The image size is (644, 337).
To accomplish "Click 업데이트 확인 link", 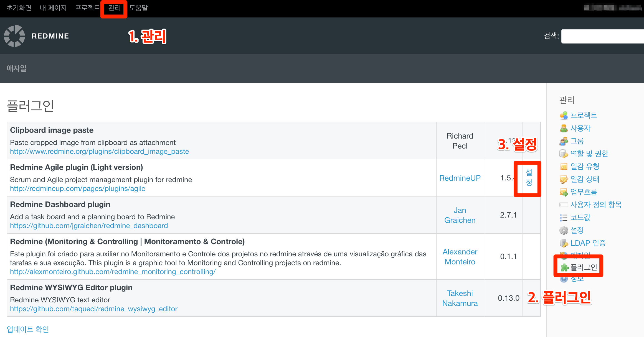I will [x=28, y=329].
